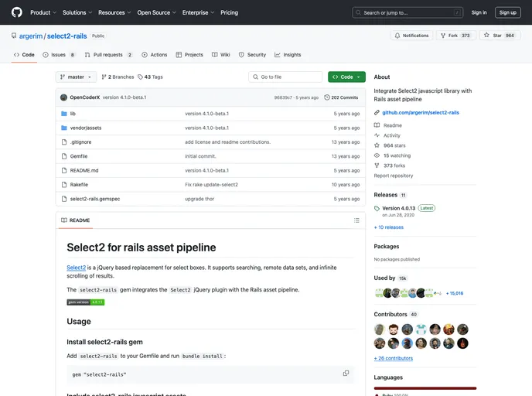Click the lib folder icon
The width and height of the screenshot is (532, 396).
coord(63,114)
